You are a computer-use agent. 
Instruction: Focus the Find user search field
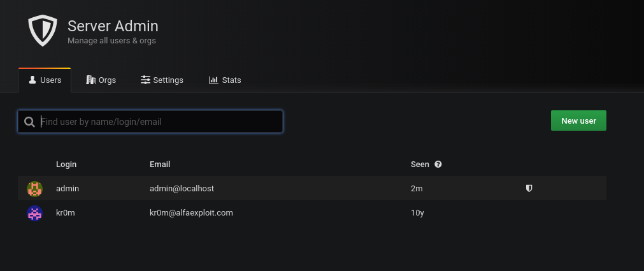pos(159,122)
